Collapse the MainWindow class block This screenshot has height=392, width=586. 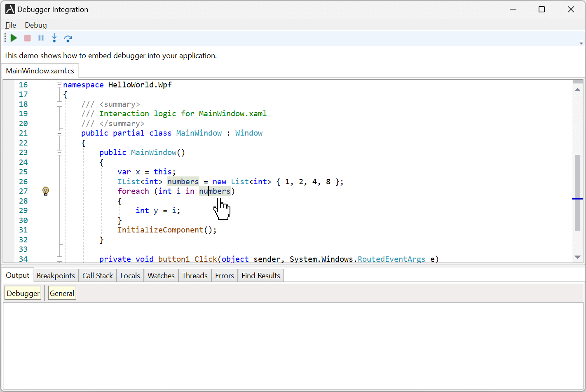click(59, 133)
